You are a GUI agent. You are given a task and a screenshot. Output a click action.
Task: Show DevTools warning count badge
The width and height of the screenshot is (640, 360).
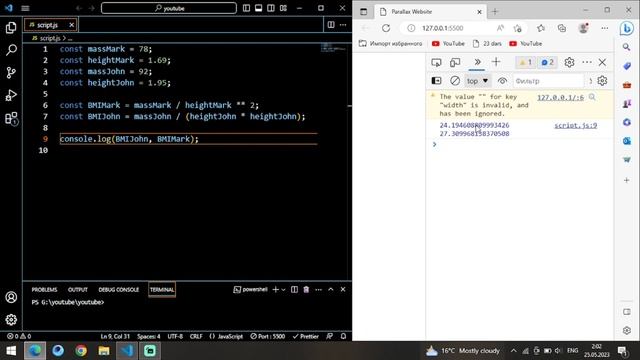pos(526,62)
